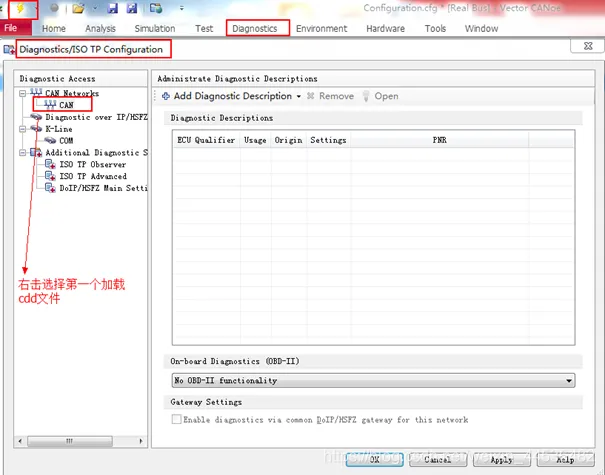Collapse Additional Diagnostic Settings node
605x475 pixels.
(23, 153)
